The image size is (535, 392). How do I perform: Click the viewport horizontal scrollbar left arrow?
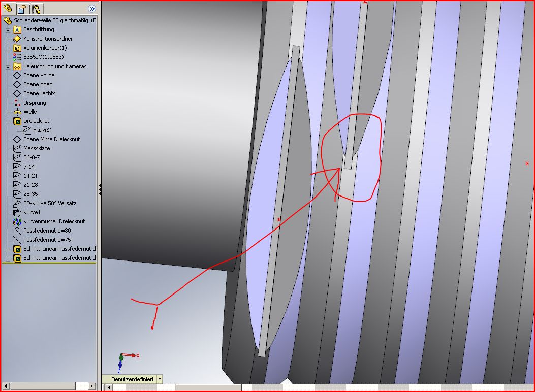point(109,387)
